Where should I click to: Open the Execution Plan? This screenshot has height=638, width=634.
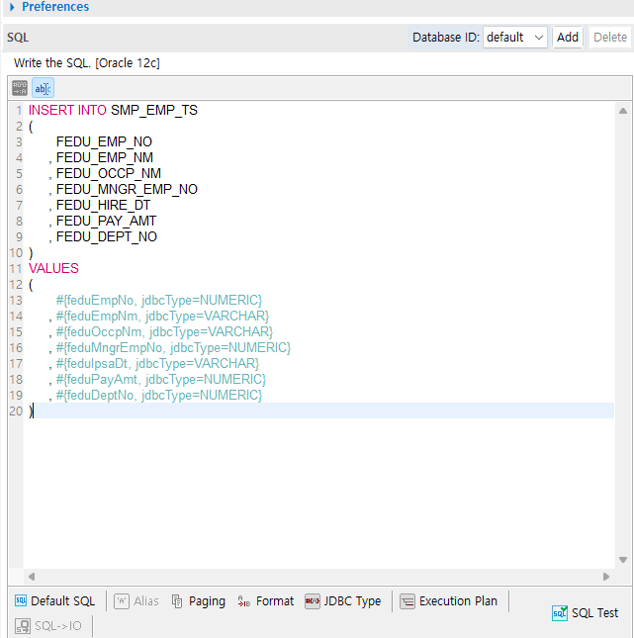tap(448, 601)
